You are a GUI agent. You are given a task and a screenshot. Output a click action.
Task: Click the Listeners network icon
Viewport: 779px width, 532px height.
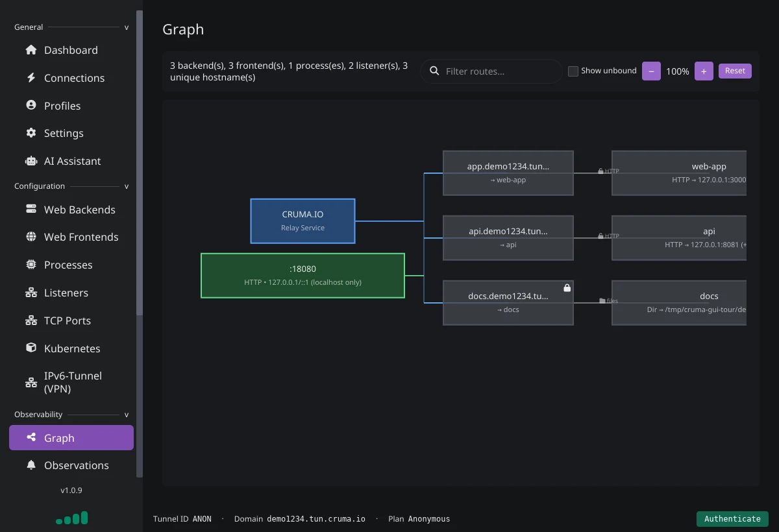31,293
